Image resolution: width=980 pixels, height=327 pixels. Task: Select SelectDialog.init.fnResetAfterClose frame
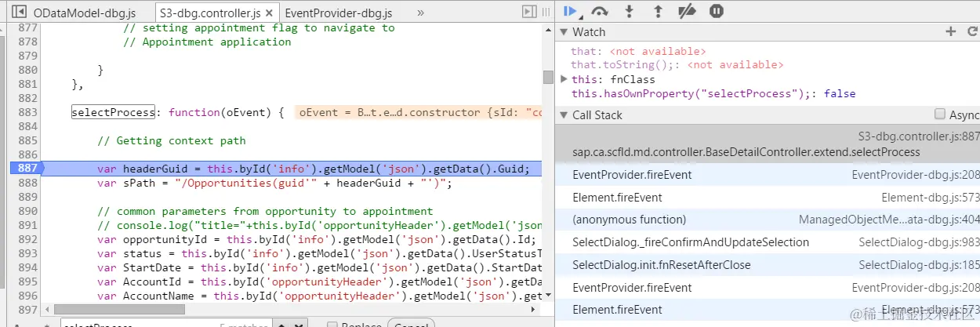coord(768,265)
